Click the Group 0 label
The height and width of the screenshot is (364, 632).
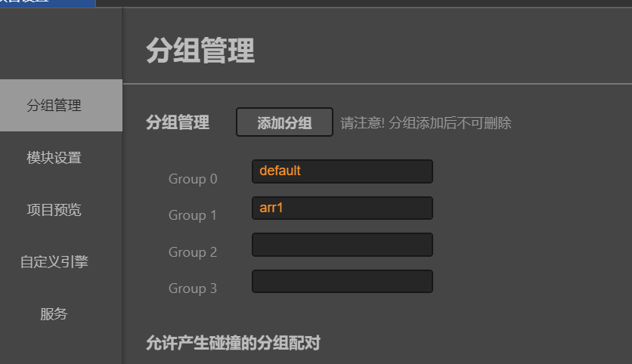pyautogui.click(x=192, y=179)
